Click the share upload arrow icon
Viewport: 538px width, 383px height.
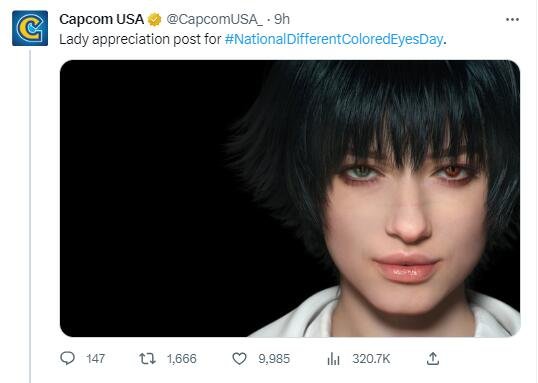433,359
